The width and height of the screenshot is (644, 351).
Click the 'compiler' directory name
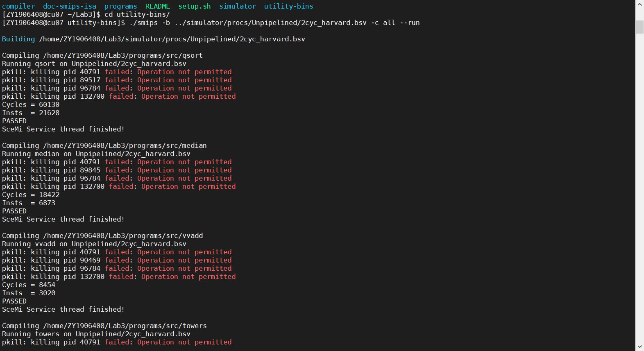pyautogui.click(x=18, y=6)
